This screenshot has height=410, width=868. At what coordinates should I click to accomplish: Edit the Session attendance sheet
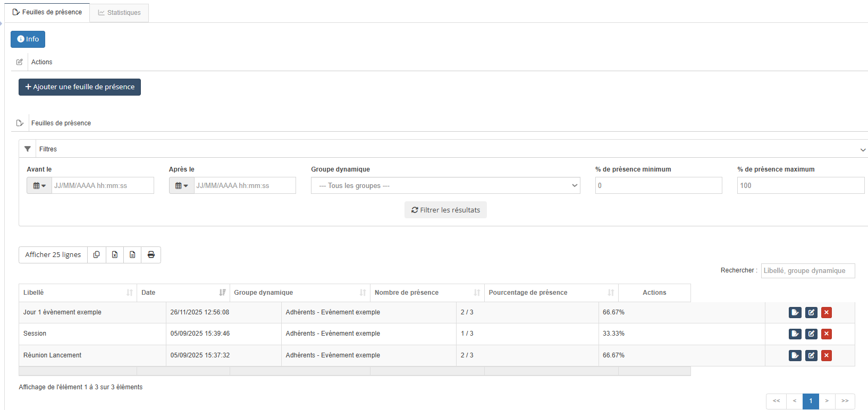click(x=811, y=334)
